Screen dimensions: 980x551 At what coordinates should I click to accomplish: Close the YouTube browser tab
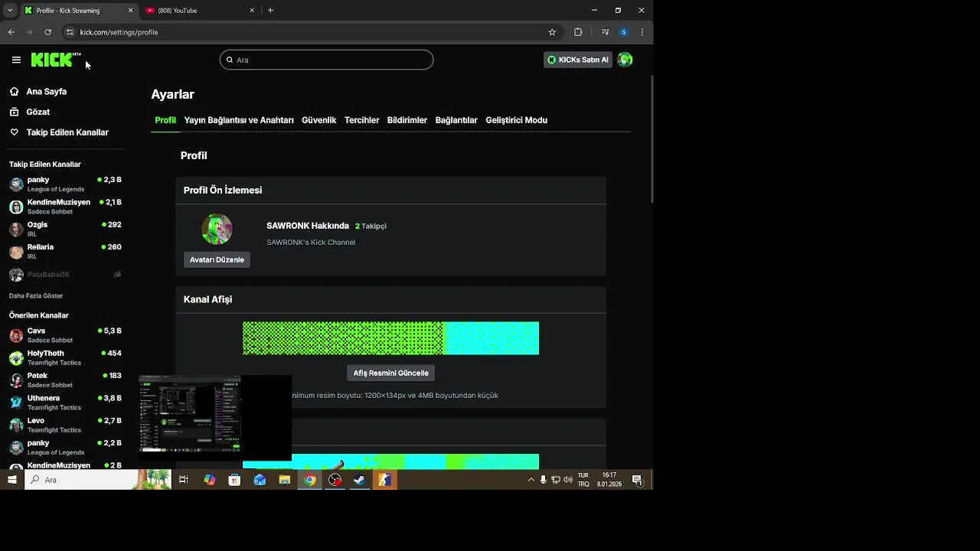tap(252, 11)
